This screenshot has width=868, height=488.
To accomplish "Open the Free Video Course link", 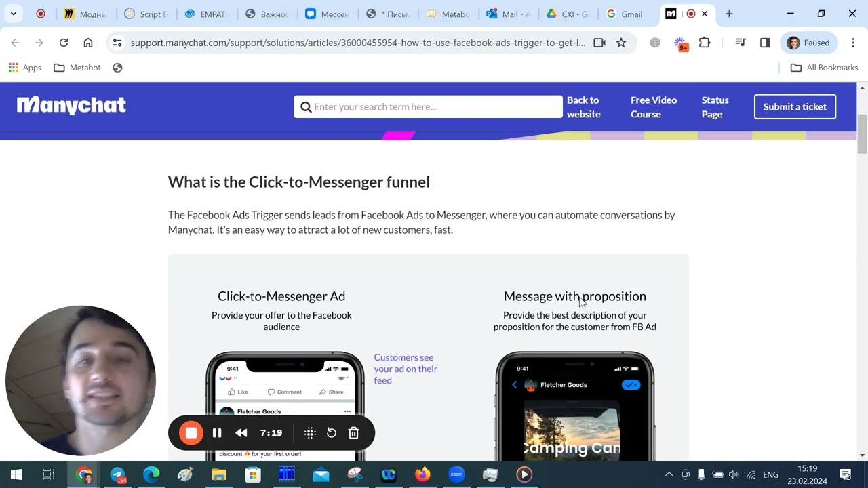I will (x=654, y=107).
